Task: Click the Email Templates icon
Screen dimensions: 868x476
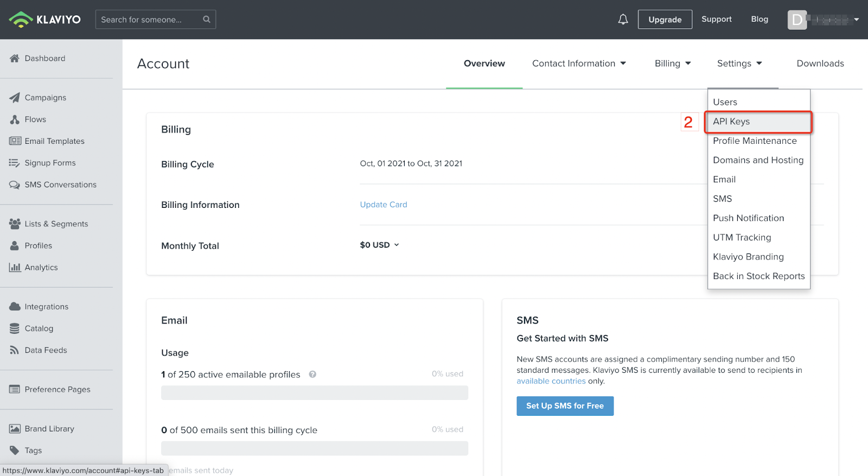Action: [x=15, y=141]
